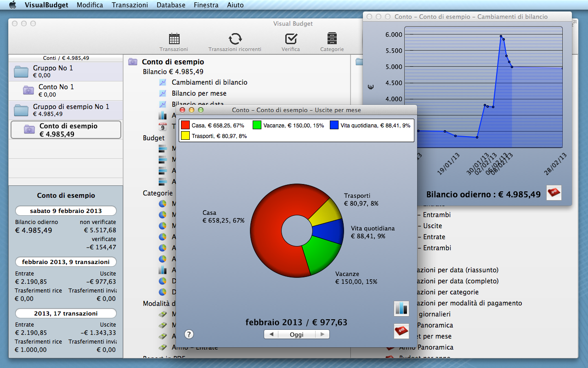The width and height of the screenshot is (588, 368).
Task: Open Cambiamenti di bilancio report
Action: 209,82
